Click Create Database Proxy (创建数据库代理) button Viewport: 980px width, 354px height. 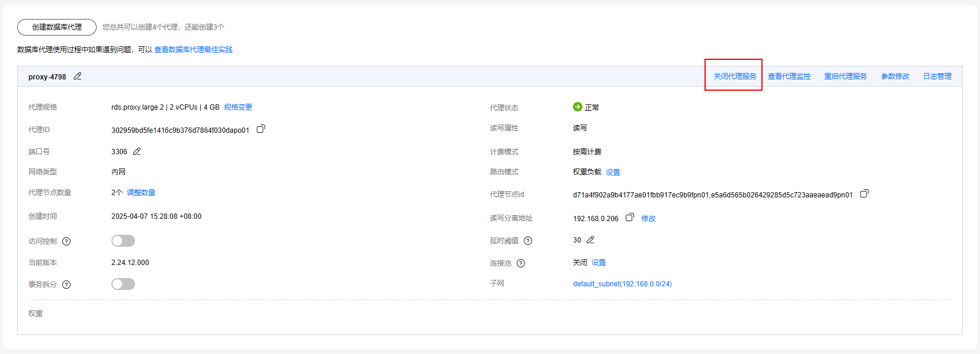57,27
